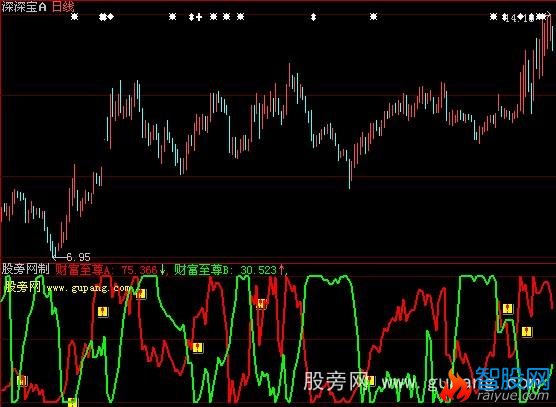This screenshot has width=556, height=407.
Task: Select the first star marker after the 日线 label
Action: (x=74, y=17)
